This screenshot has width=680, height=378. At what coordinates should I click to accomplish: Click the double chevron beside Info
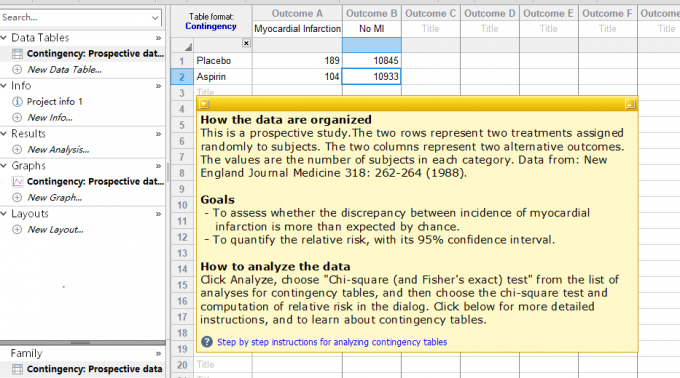click(158, 86)
